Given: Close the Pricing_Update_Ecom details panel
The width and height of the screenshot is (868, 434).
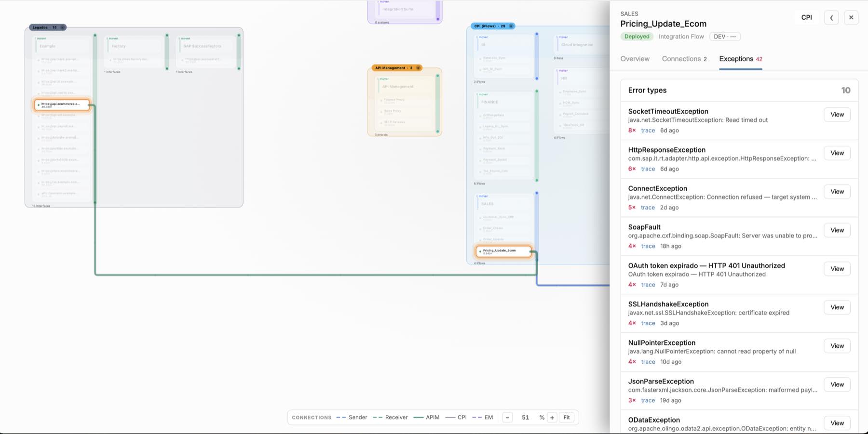Looking at the screenshot, I should [x=851, y=18].
